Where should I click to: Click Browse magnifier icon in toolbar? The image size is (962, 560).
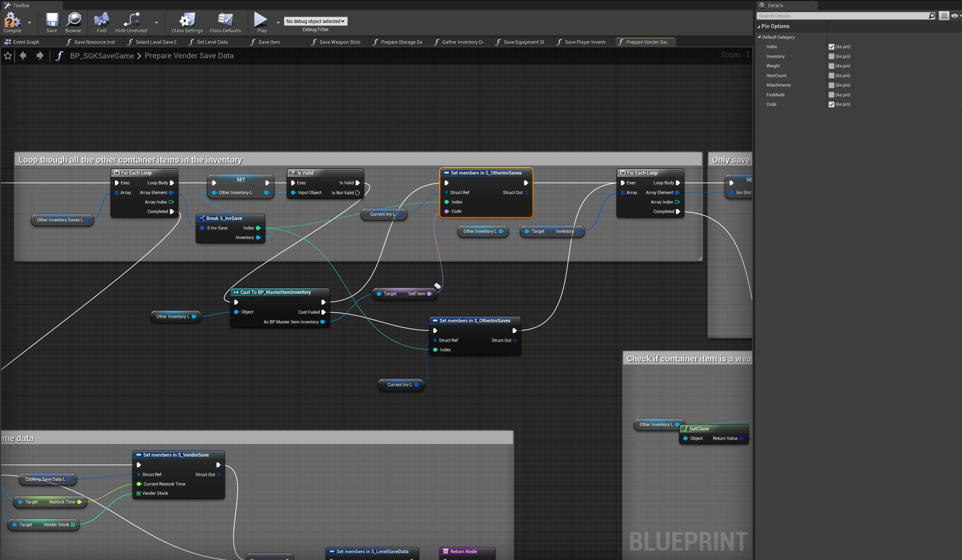pyautogui.click(x=73, y=20)
